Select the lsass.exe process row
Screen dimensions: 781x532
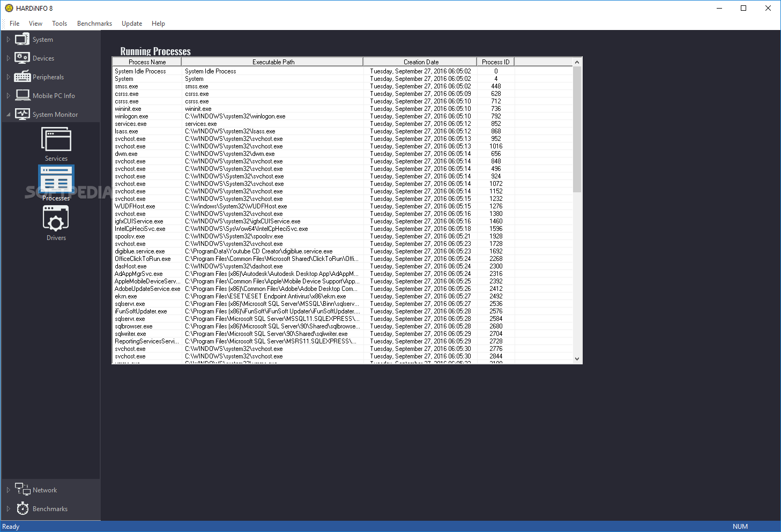pos(342,131)
